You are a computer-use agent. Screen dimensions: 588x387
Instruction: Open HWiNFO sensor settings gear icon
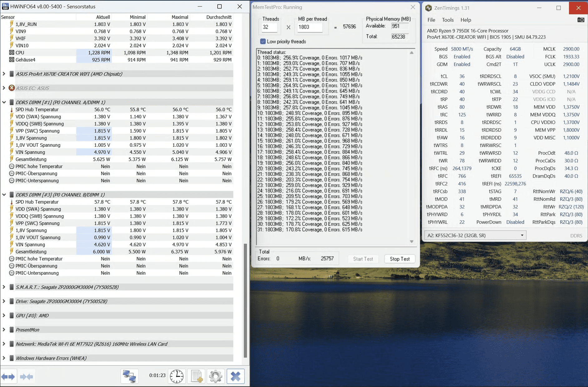tap(216, 376)
